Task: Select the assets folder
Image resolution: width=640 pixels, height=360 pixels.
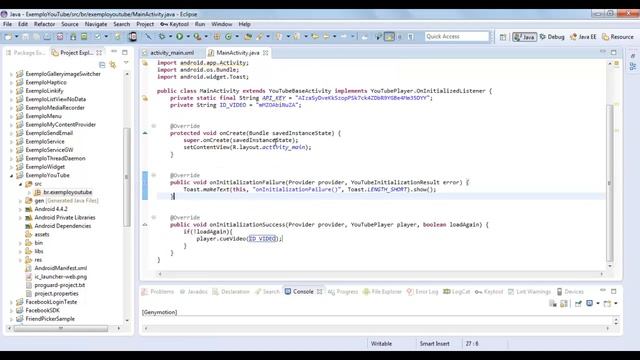Action: [42, 234]
